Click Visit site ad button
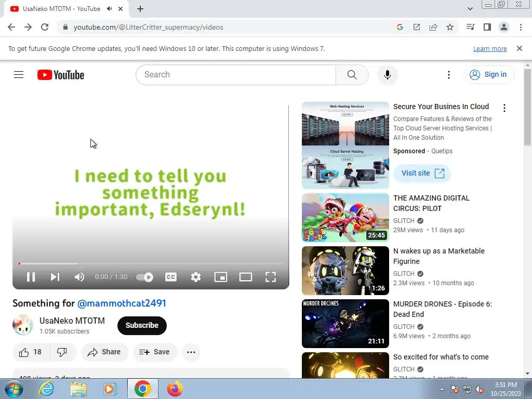 (x=422, y=174)
